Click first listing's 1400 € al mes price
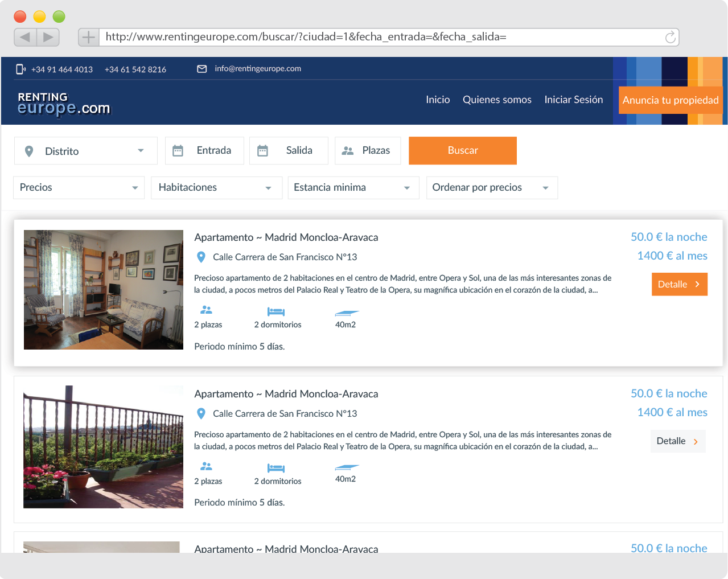This screenshot has height=579, width=728. tap(672, 256)
